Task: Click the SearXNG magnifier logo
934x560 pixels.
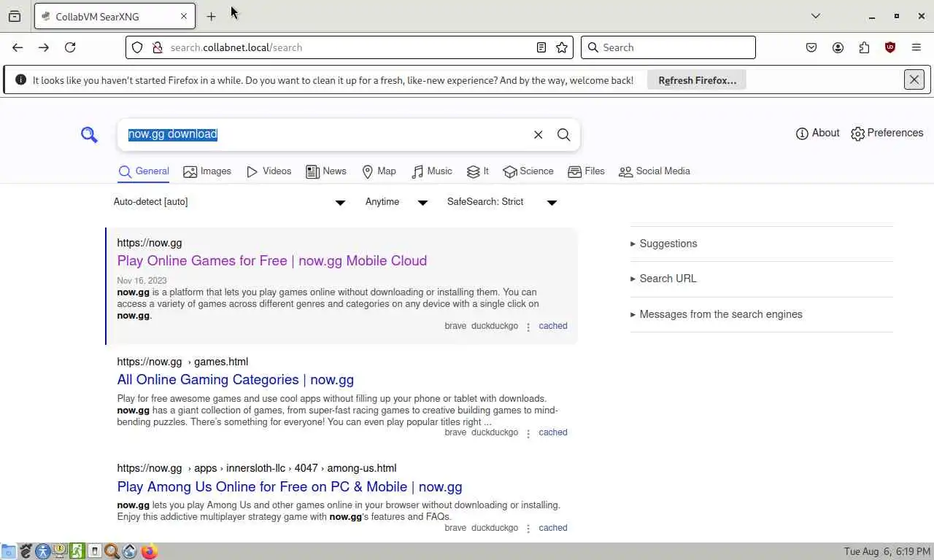Action: 89,135
